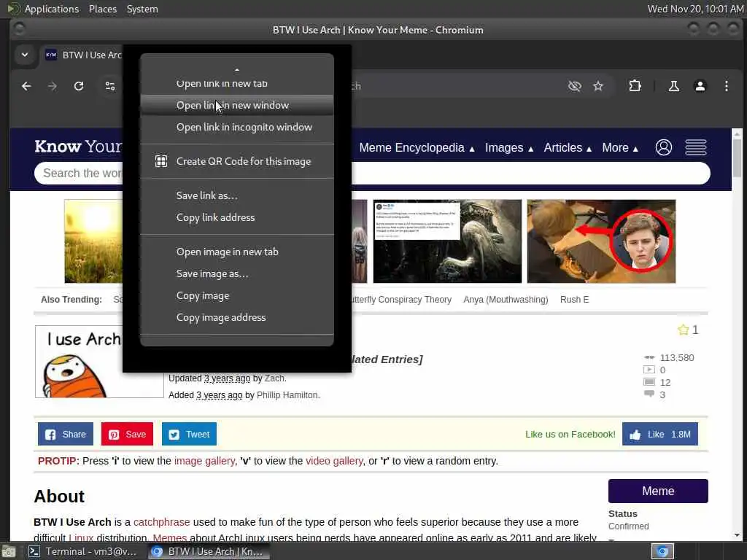Image resolution: width=747 pixels, height=560 pixels.
Task: Switch to the Terminal taskbar window
Action: [x=83, y=551]
